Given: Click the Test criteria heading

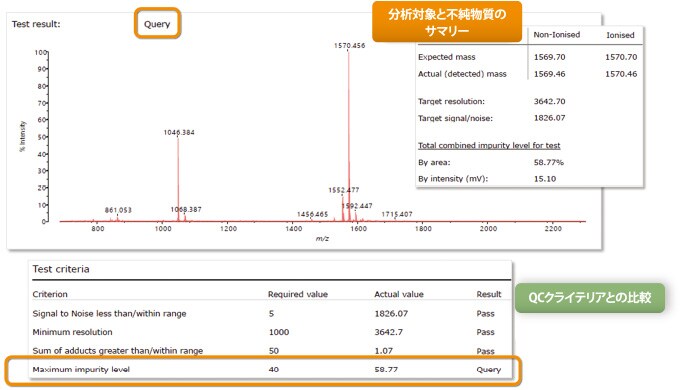Looking at the screenshot, I should 61,269.
